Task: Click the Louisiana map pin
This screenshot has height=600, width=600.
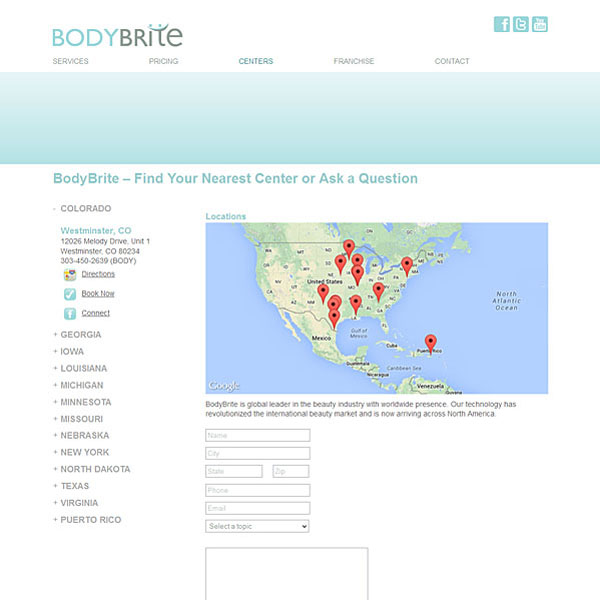Action: (x=356, y=304)
